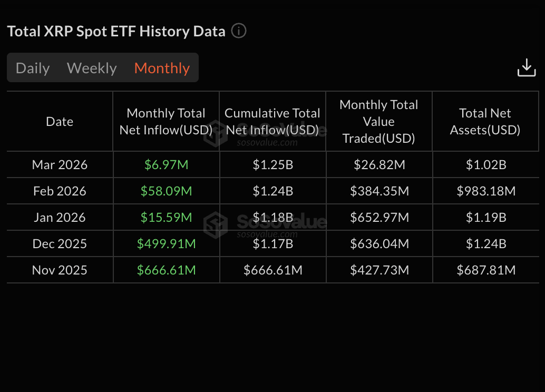Image resolution: width=545 pixels, height=392 pixels.
Task: Click the Monthly Total Value Traded header
Action: coord(378,121)
